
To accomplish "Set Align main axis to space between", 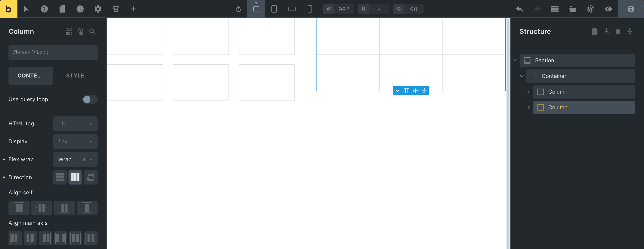I will [60, 238].
